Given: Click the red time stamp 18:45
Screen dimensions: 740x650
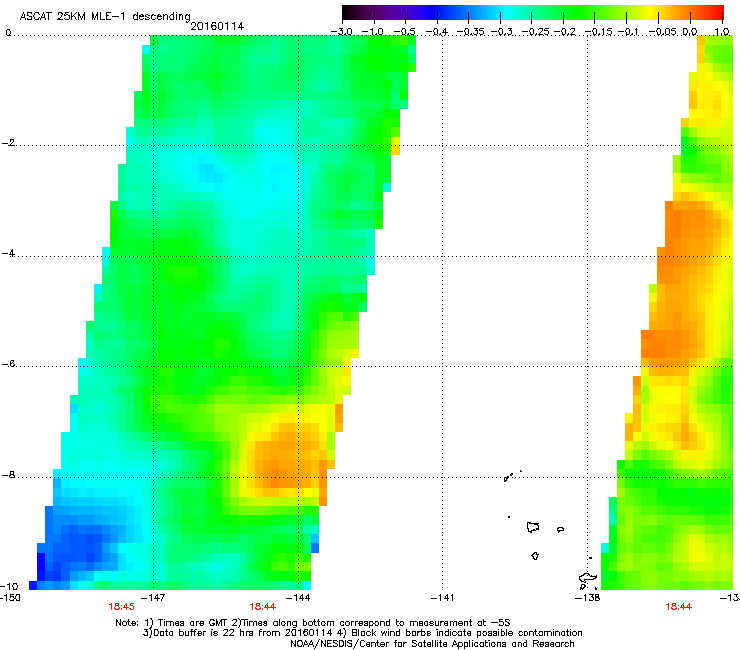Looking at the screenshot, I should pos(121,607).
